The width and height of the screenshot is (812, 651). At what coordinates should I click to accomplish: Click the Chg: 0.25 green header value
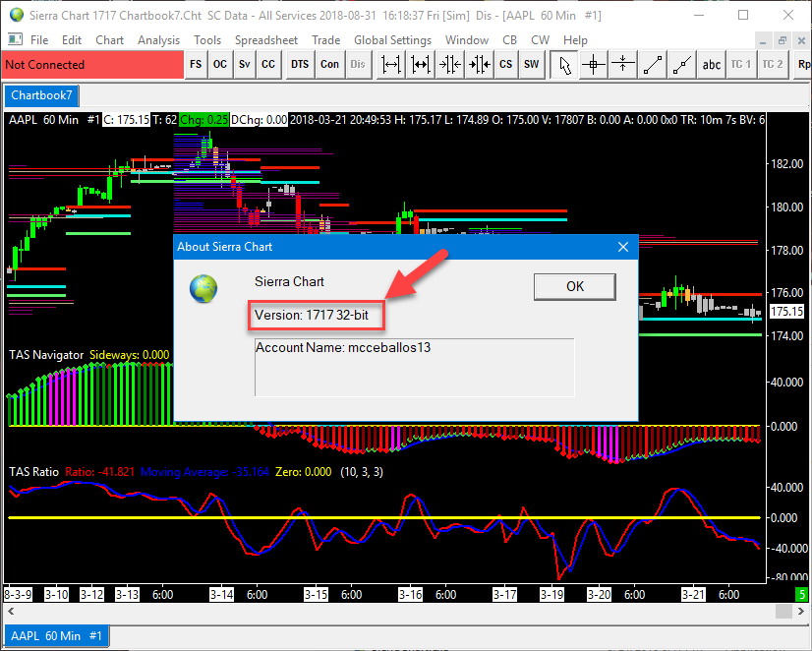(x=204, y=120)
